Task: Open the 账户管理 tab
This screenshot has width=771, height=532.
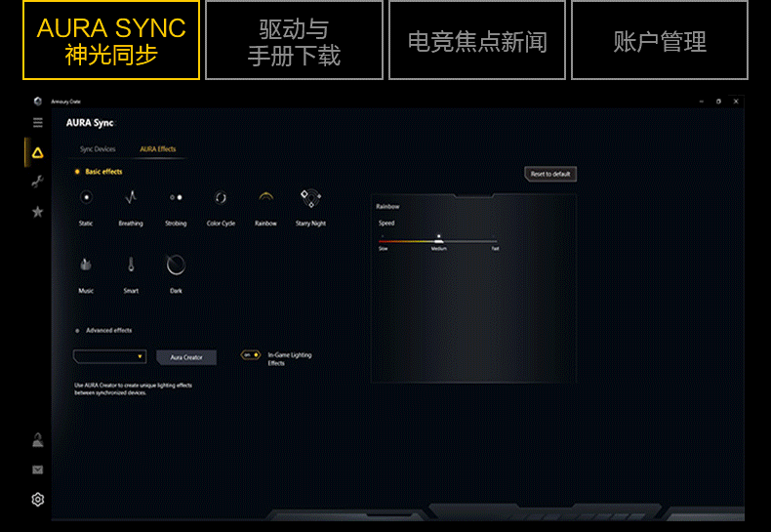Action: (660, 40)
